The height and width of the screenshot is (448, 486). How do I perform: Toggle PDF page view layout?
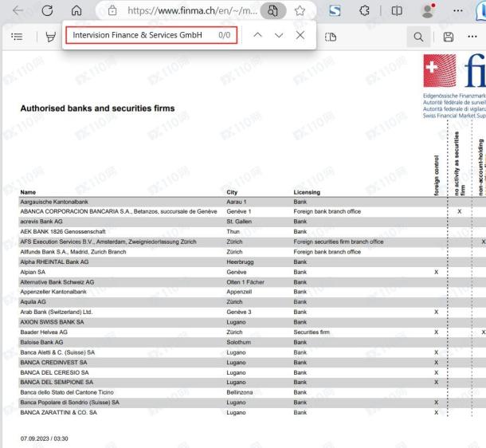coord(331,37)
